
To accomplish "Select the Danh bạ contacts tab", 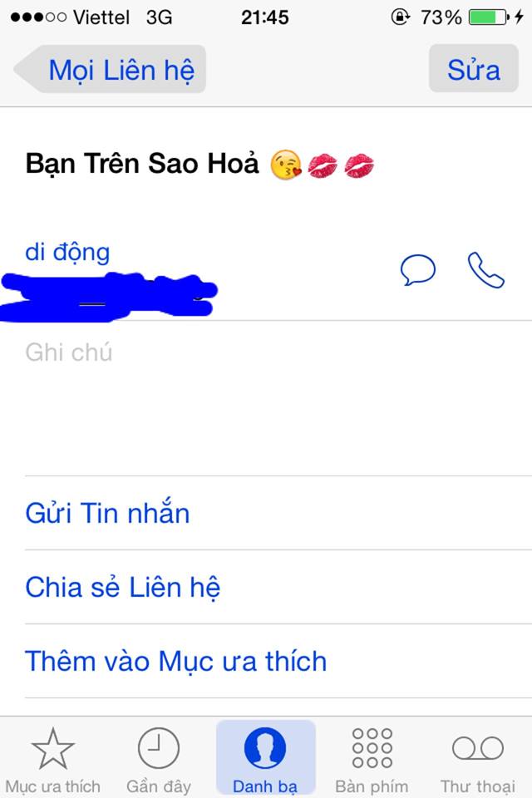I will pyautogui.click(x=265, y=758).
